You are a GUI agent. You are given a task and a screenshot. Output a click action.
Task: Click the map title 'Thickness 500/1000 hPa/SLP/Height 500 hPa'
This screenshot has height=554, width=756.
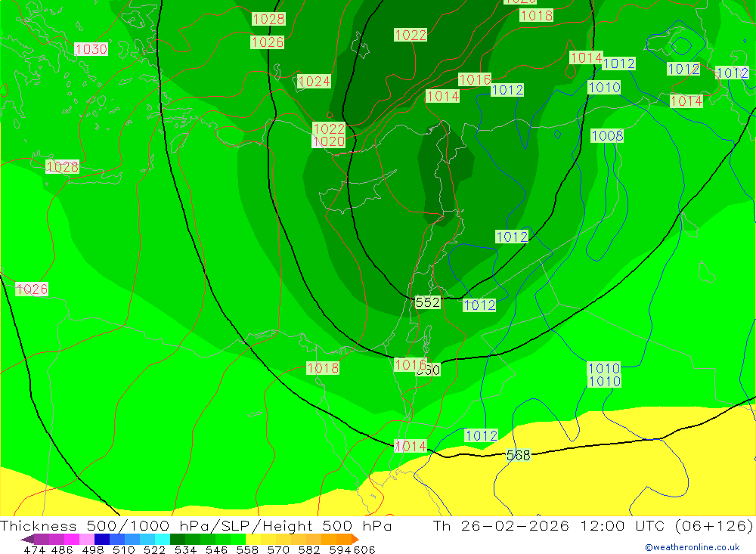(x=196, y=525)
